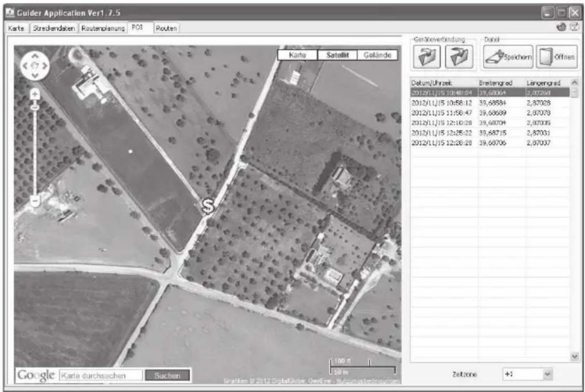585x392 pixels.
Task: Click the latitude value 39,68706
Action: [x=493, y=143]
